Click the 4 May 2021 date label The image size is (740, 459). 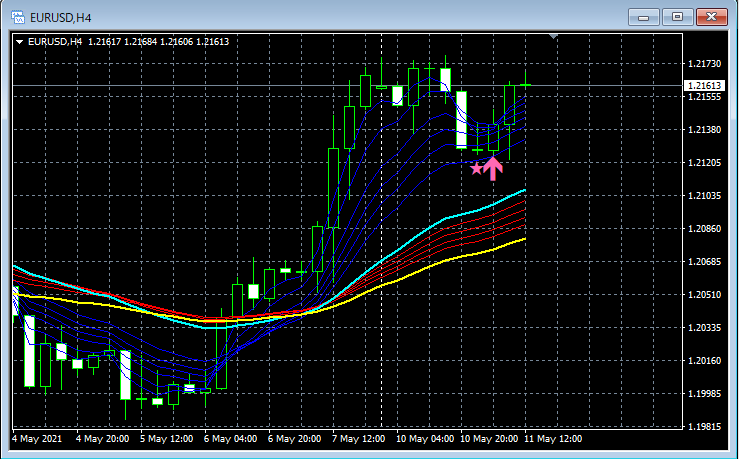(37, 439)
